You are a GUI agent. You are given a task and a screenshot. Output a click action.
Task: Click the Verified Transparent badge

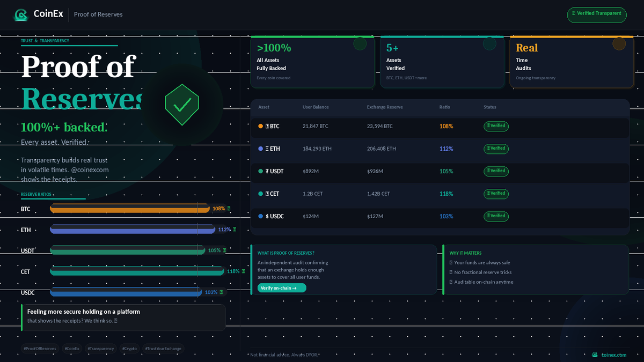(596, 14)
